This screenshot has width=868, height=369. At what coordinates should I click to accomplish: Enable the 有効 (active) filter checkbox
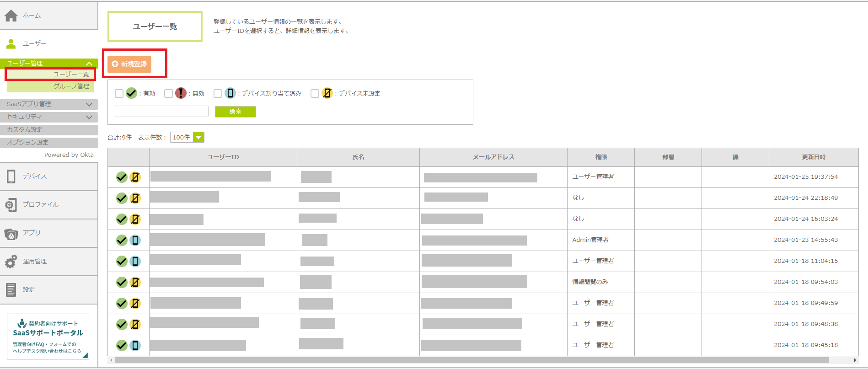[x=119, y=94]
